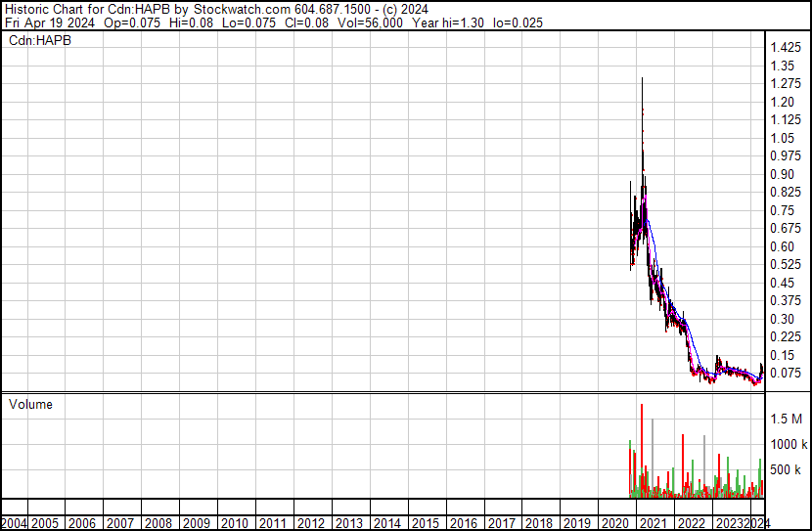Screen dimensions: 812x531
Task: Select the 2010 year on time axis
Action: pos(235,523)
